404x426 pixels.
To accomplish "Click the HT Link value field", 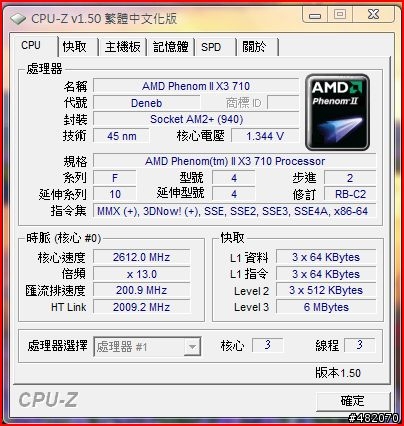I will pos(142,307).
